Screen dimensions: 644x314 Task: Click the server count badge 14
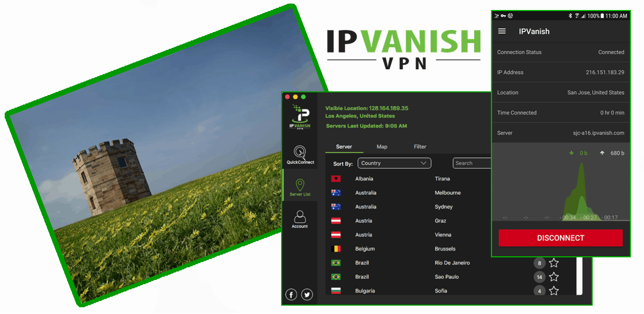click(x=539, y=277)
